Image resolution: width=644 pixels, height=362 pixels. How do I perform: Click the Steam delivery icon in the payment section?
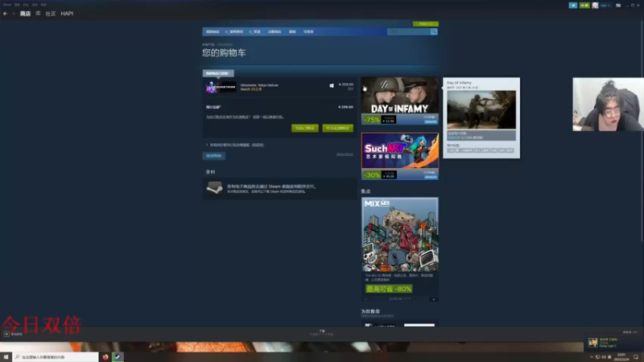(214, 188)
